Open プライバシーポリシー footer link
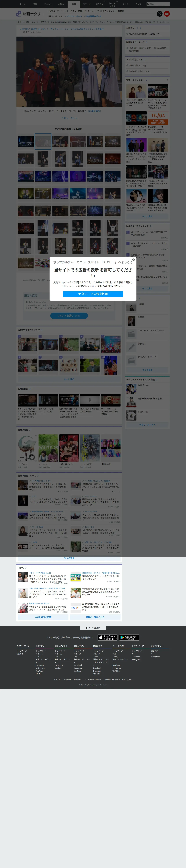186x868 pixels. 93,680
